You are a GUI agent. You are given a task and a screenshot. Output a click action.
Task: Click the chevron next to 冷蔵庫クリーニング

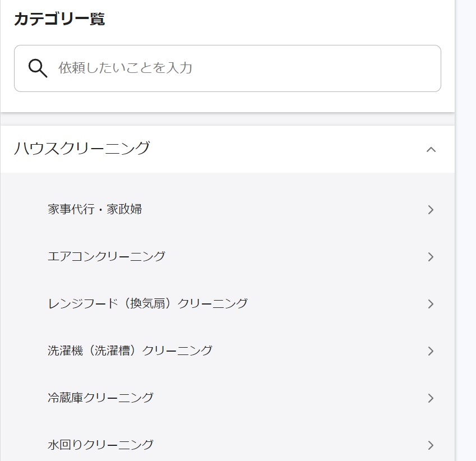(431, 398)
